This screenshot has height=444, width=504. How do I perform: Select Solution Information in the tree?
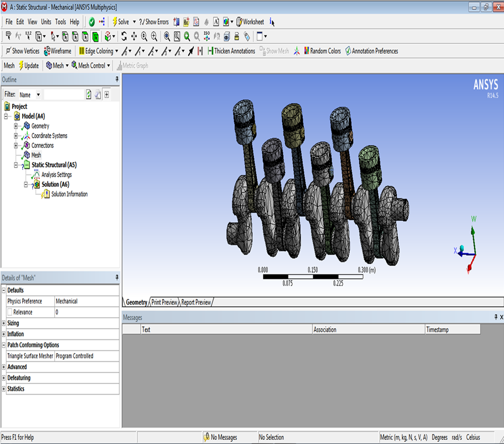point(69,194)
